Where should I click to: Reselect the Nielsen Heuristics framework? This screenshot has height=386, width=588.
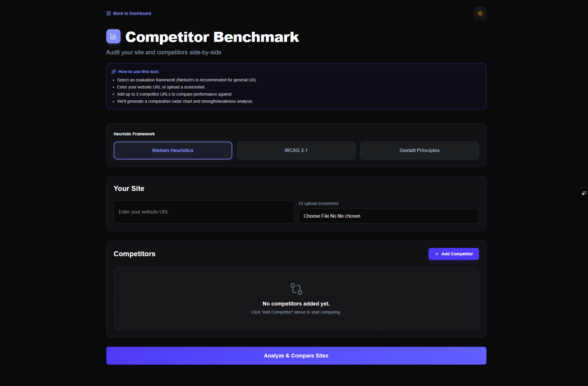(x=173, y=150)
